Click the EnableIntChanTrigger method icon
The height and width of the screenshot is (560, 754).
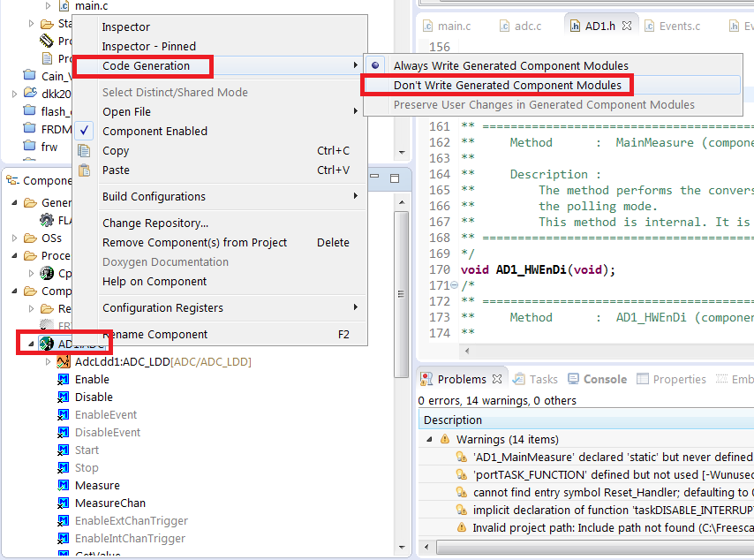[x=63, y=538]
